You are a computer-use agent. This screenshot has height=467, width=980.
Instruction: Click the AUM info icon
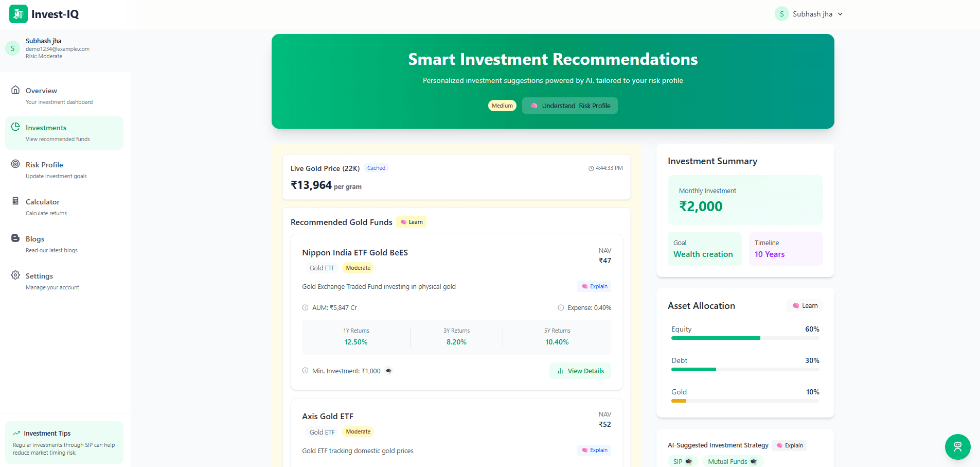(x=305, y=307)
